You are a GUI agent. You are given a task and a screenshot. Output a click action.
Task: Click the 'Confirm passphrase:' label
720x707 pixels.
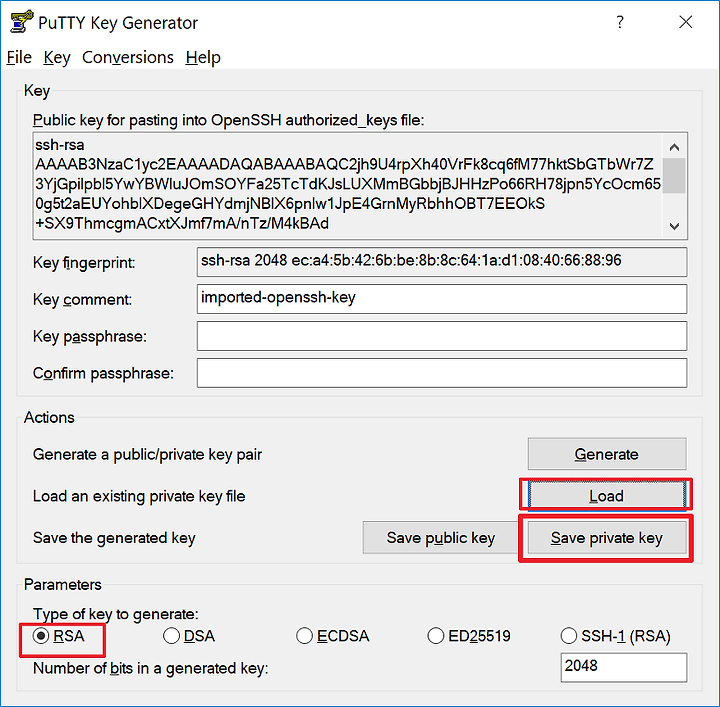103,374
